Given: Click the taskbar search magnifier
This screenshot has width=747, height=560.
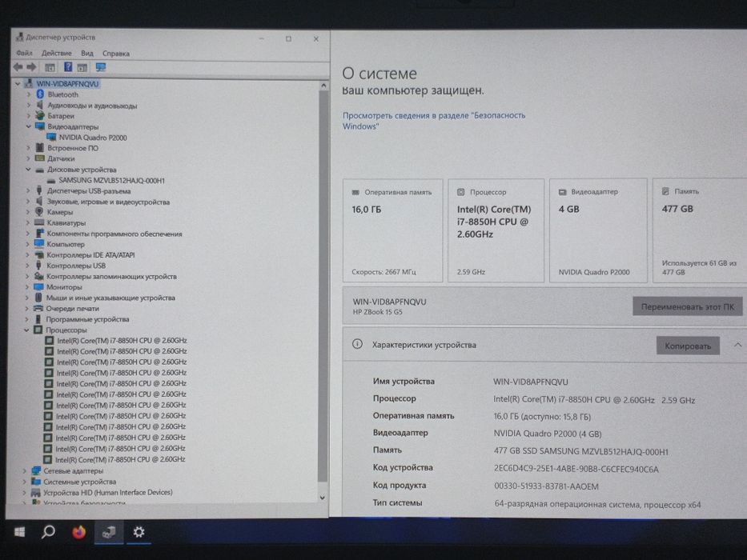Looking at the screenshot, I should click(48, 531).
